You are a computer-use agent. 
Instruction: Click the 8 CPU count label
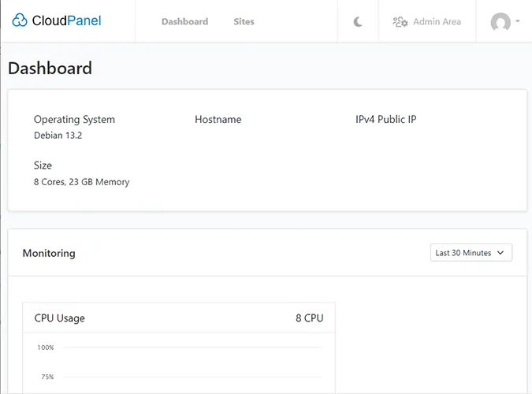tap(310, 318)
